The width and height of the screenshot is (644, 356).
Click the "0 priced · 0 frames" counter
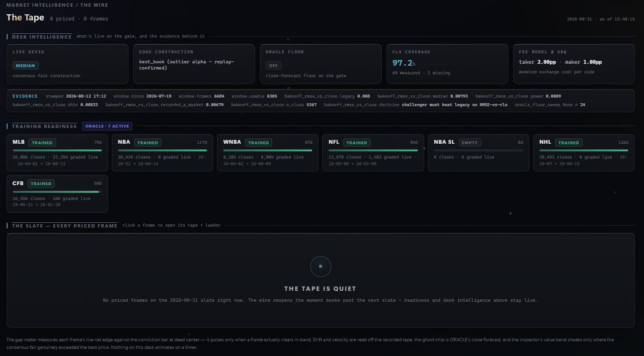[79, 19]
